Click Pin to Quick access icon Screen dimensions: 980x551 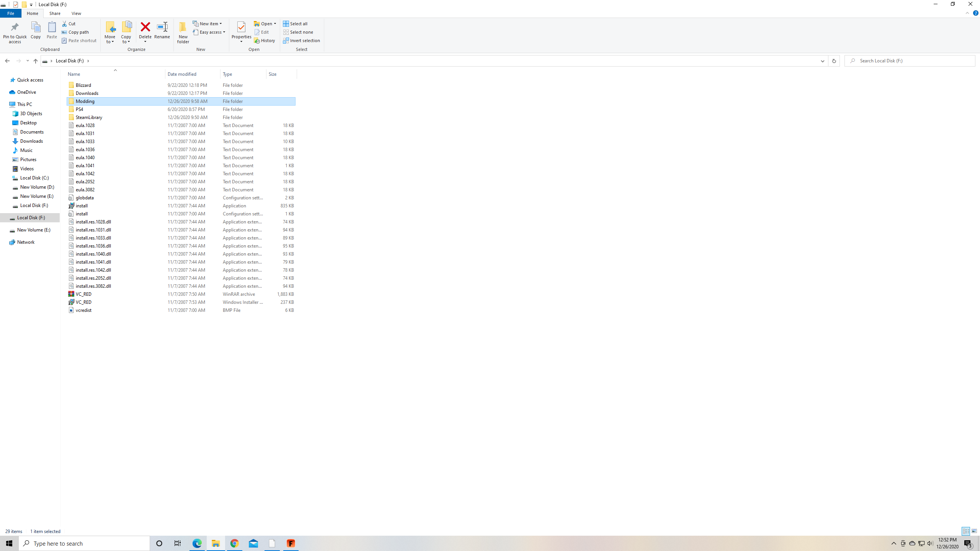[15, 28]
